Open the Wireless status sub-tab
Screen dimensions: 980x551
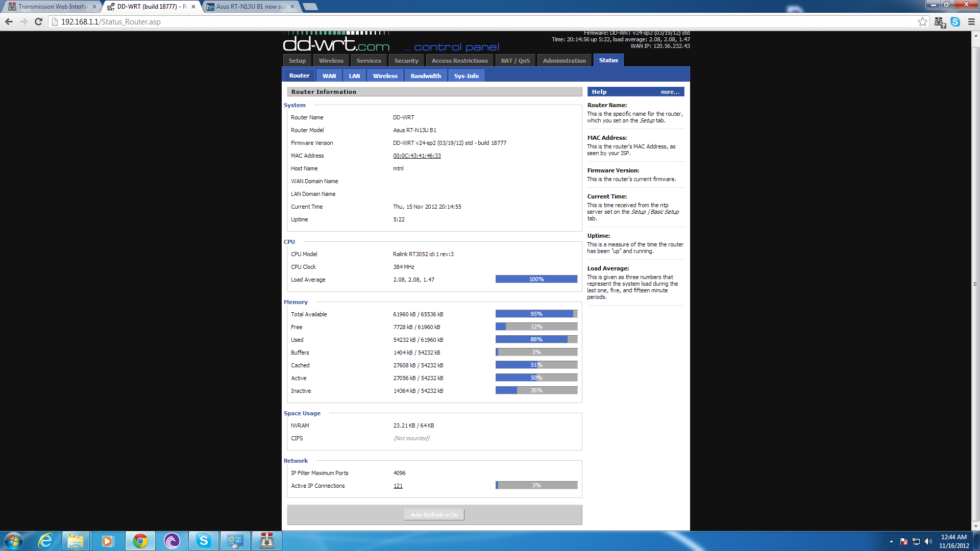385,76
